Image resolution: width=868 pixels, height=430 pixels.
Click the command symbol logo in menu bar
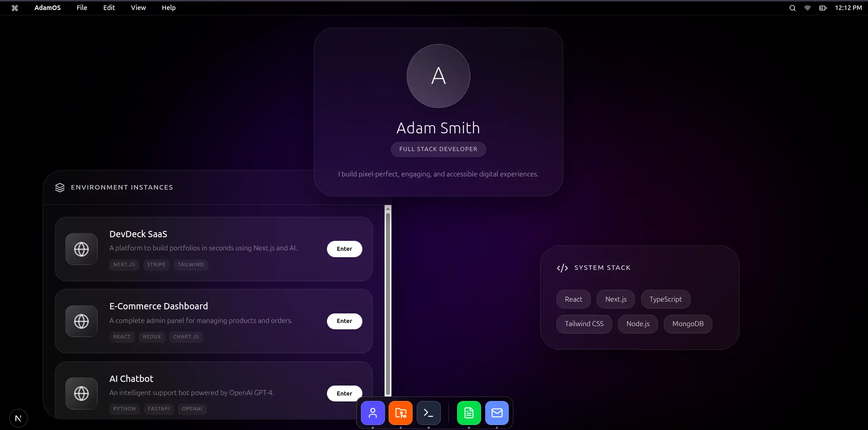[15, 8]
